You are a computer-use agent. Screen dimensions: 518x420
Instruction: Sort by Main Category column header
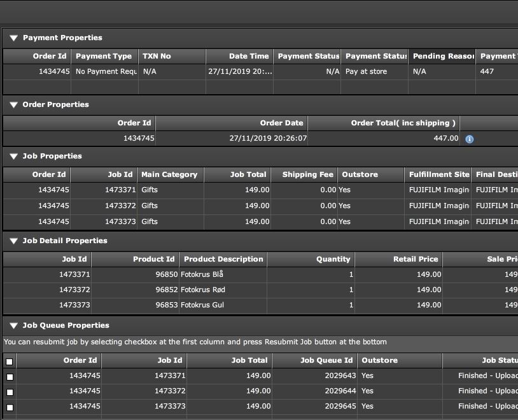[170, 174]
